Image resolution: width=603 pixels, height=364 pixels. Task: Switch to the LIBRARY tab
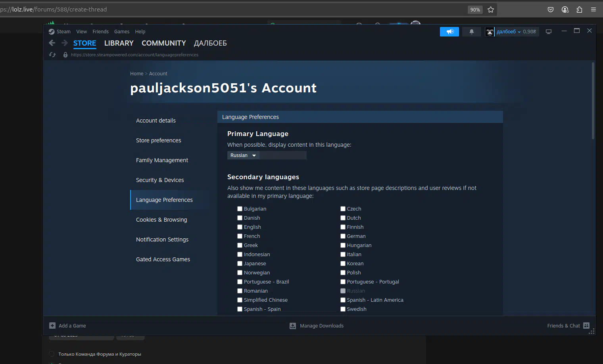pos(119,43)
